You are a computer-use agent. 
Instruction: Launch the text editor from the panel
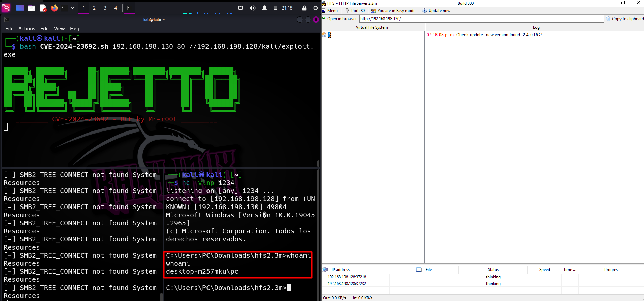pyautogui.click(x=43, y=8)
